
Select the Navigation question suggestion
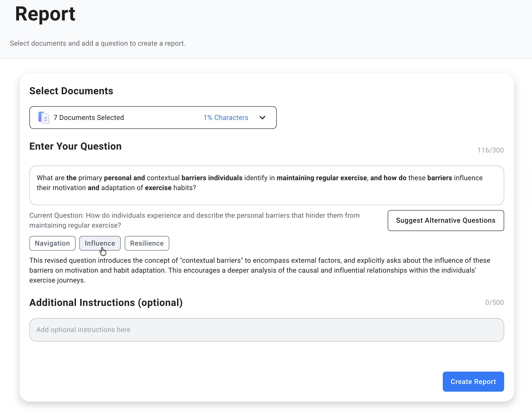point(52,243)
